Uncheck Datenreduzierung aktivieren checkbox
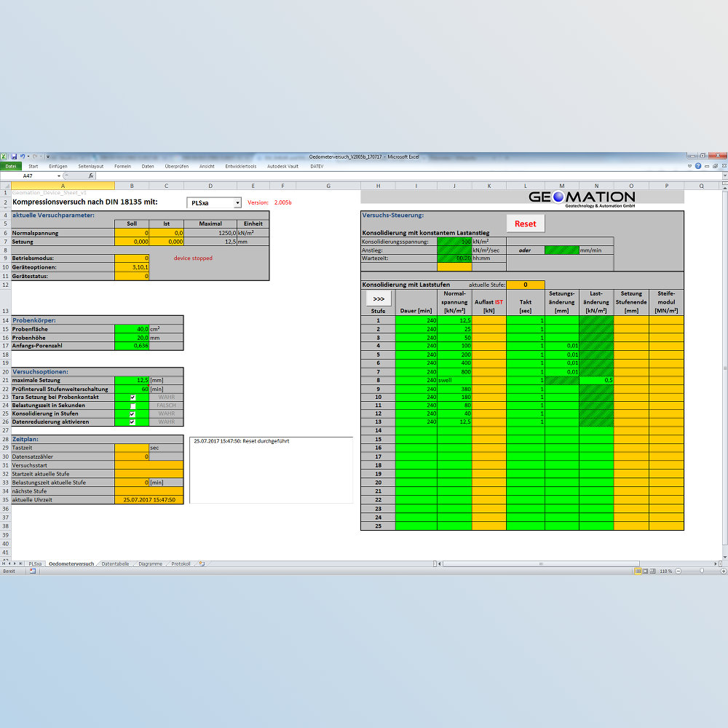Viewport: 728px width, 728px height. click(132, 422)
